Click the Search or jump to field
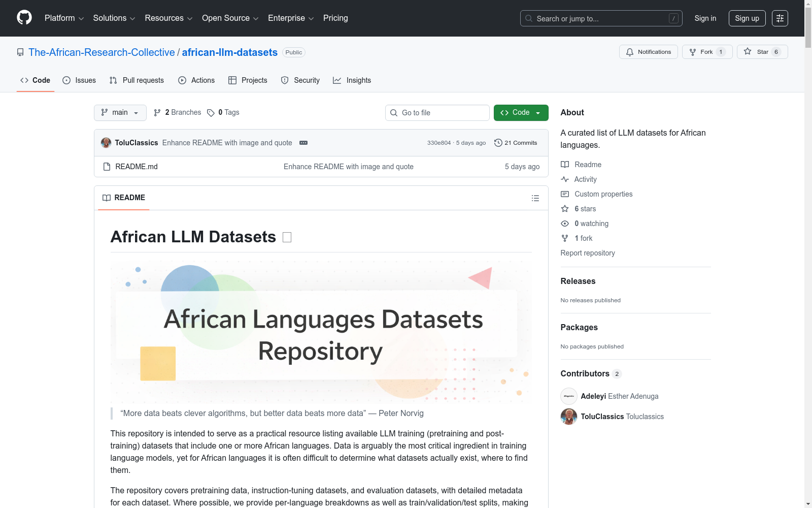812x508 pixels. click(x=601, y=18)
